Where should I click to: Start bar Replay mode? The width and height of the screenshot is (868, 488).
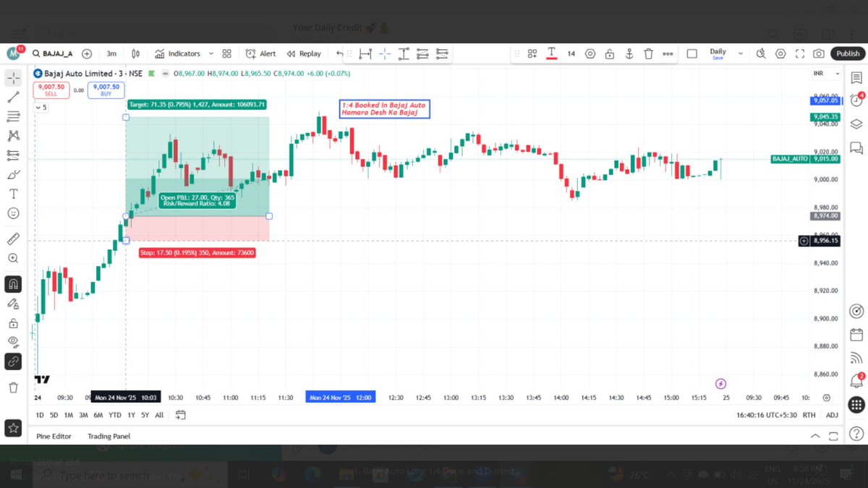pos(304,53)
